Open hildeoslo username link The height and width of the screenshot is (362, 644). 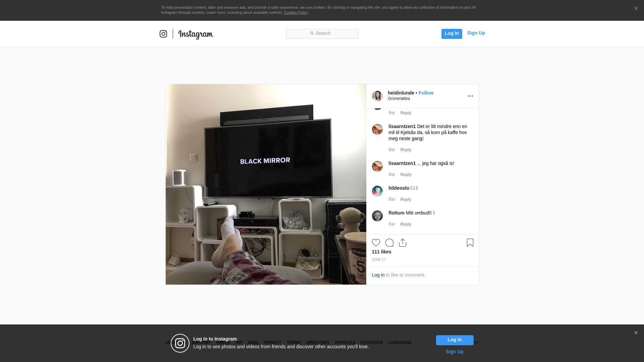click(399, 188)
